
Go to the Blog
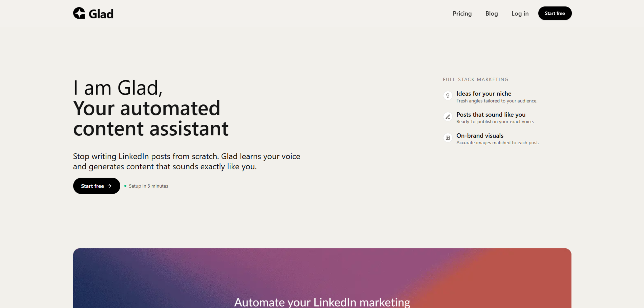492,13
